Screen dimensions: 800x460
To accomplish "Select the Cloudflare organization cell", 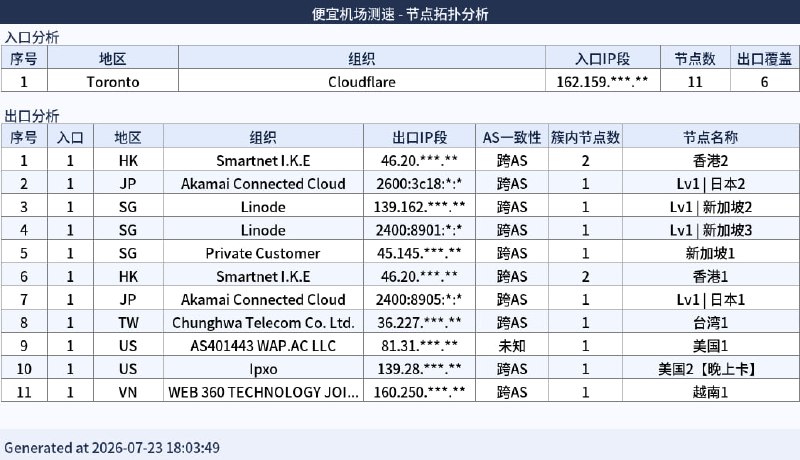I will click(x=362, y=82).
